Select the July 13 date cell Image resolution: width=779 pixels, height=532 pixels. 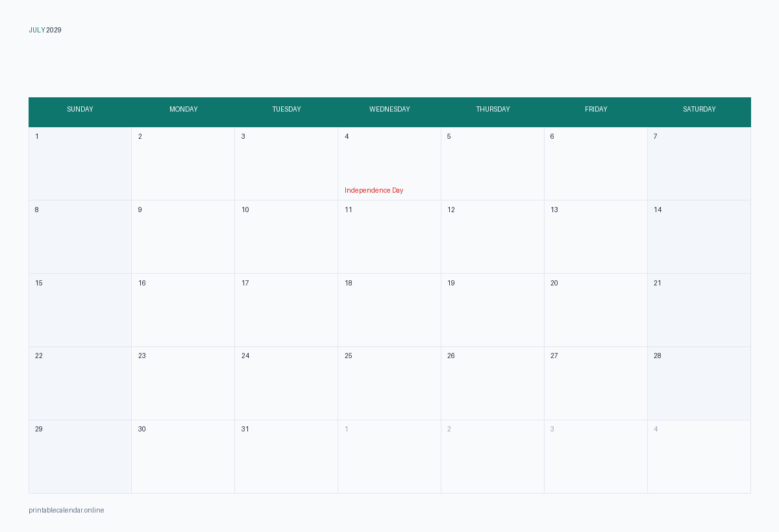click(x=596, y=237)
